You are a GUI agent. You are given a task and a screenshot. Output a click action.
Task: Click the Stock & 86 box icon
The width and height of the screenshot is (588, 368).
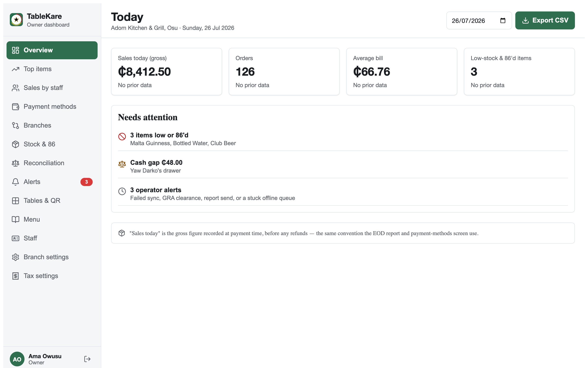click(x=16, y=144)
